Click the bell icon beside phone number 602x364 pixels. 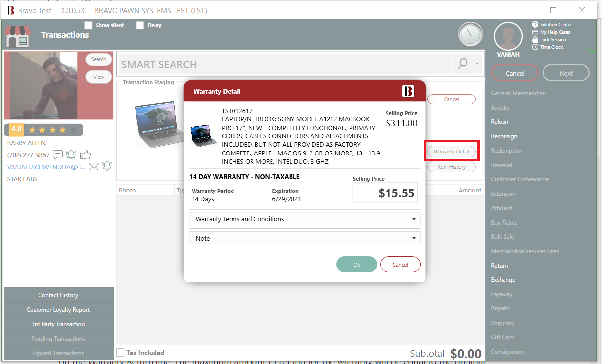71,155
